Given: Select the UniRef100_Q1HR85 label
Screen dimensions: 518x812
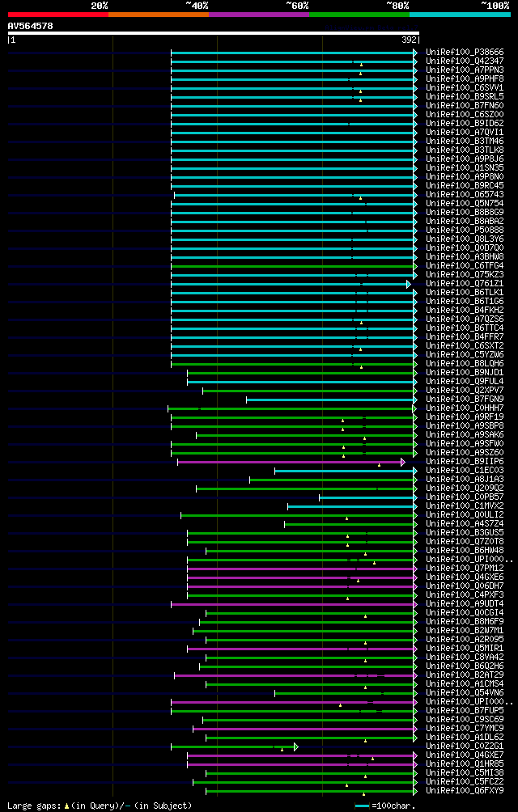Looking at the screenshot, I should click(x=465, y=763).
